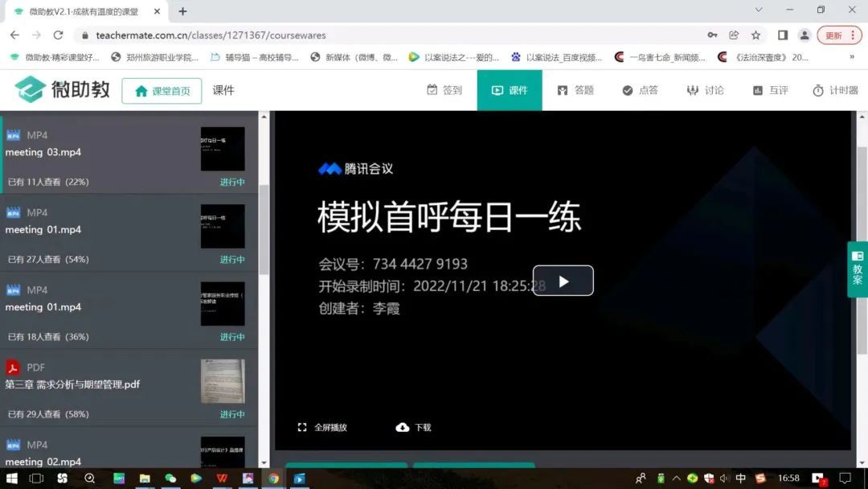Click Chrome icon in taskbar

(273, 478)
